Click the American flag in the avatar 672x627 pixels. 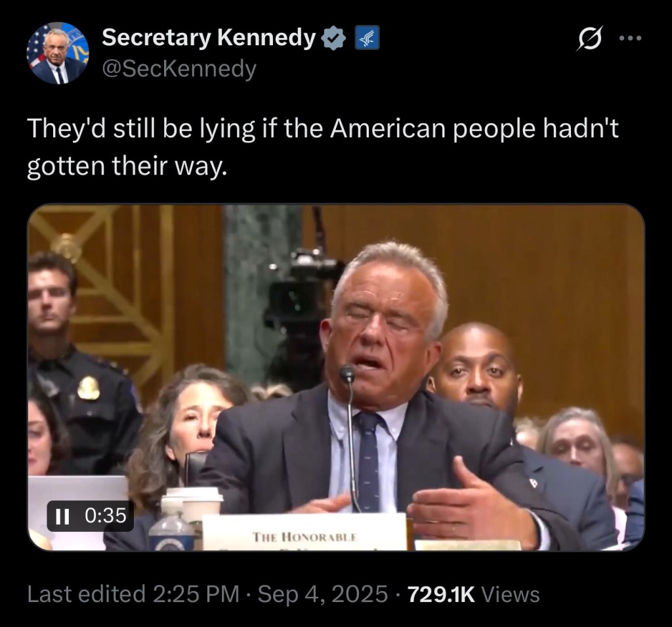[36, 45]
